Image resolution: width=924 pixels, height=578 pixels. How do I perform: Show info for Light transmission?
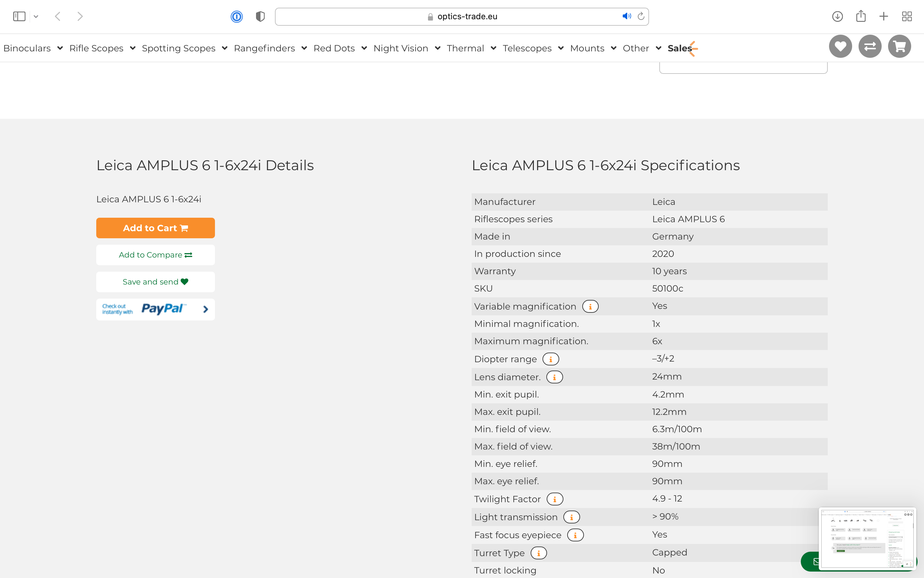point(572,517)
